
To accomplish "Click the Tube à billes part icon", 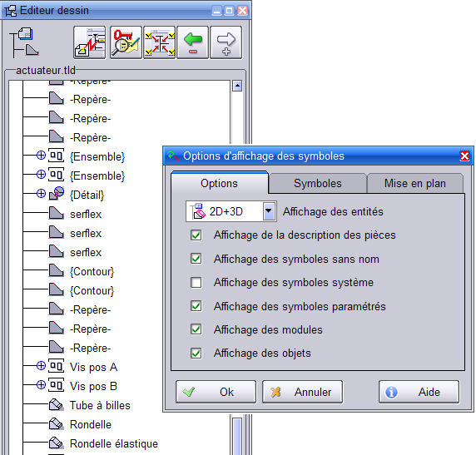I will 57,405.
